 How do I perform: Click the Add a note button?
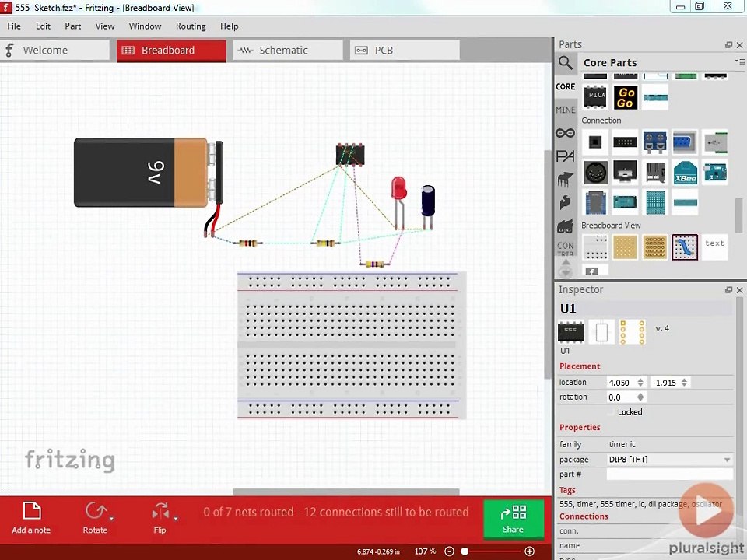(31, 518)
